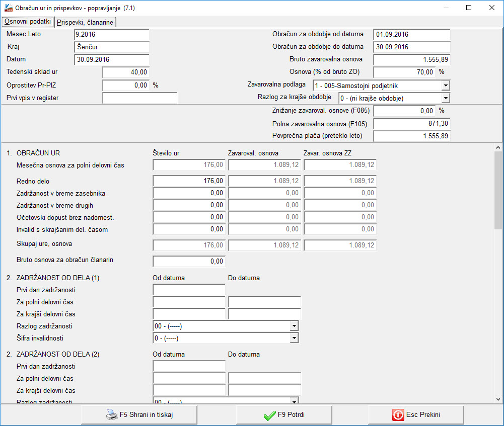Edit the Redno delo število ur field
504x426 pixels.
pyautogui.click(x=189, y=181)
